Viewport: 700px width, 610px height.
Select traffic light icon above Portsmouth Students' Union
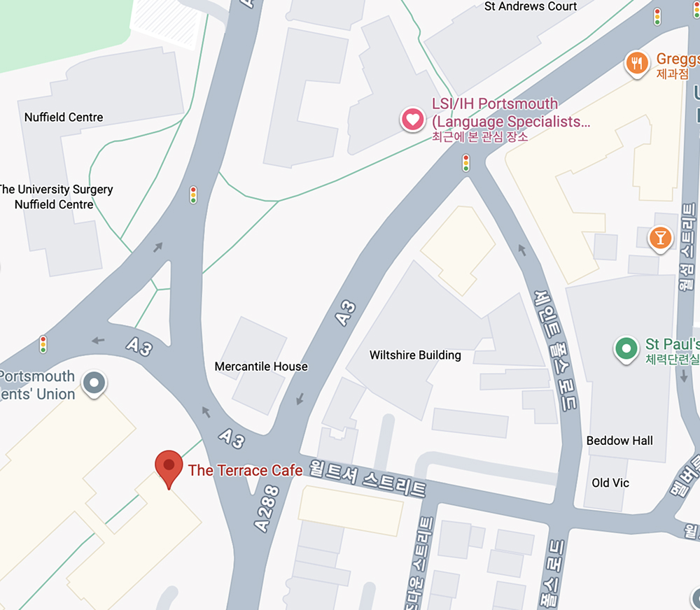(43, 344)
